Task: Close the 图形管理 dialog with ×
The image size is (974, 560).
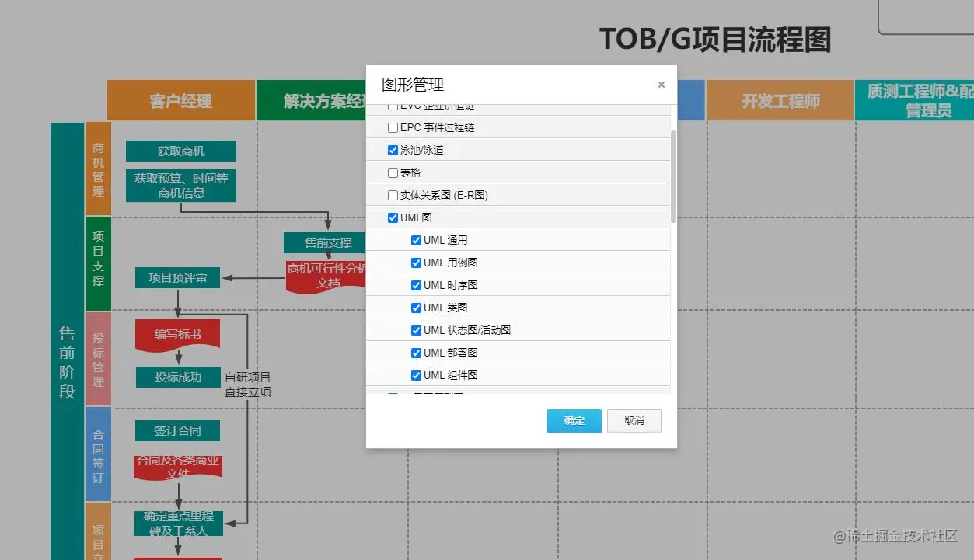Action: (x=662, y=85)
